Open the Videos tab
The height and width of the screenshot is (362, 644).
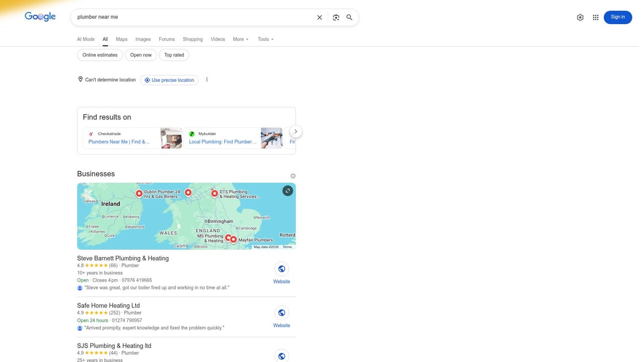click(218, 40)
